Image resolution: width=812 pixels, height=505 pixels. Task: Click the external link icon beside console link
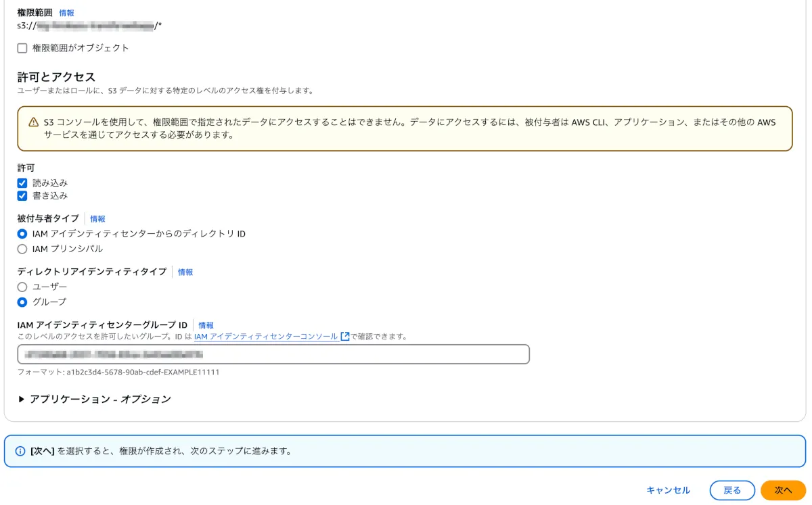345,336
